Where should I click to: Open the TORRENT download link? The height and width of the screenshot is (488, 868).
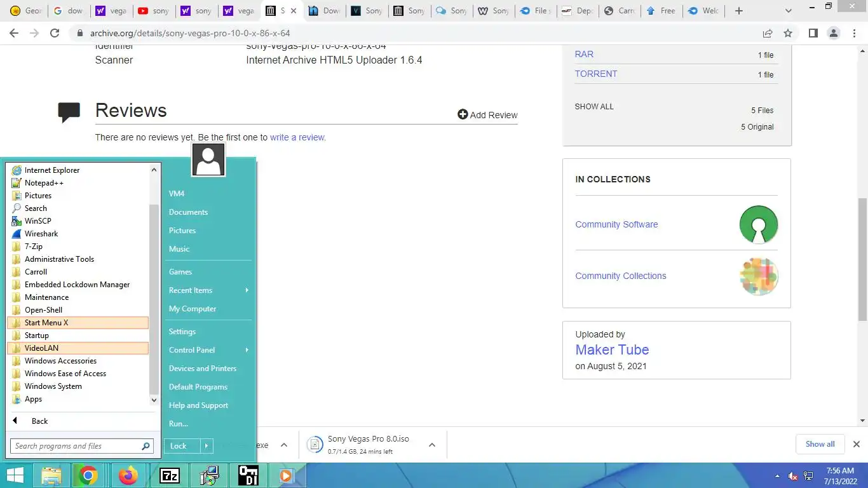[596, 74]
